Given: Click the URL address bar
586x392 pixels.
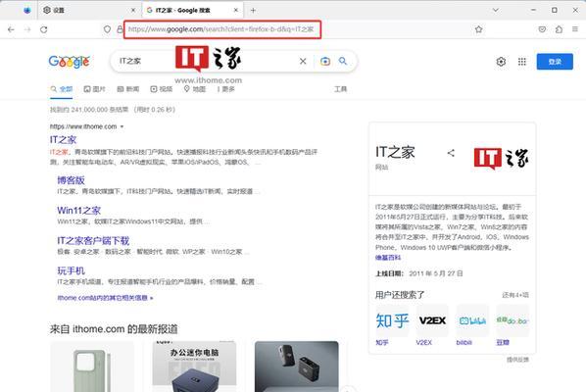Looking at the screenshot, I should (222, 29).
